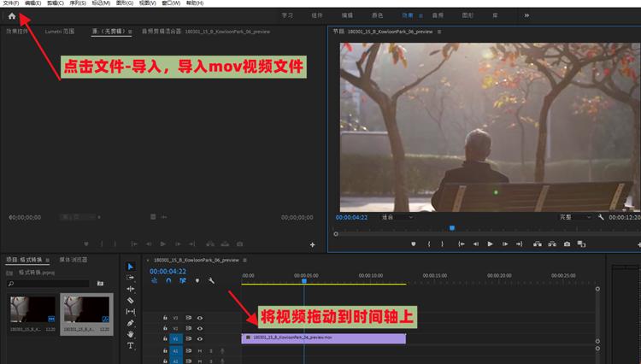Mute audio track A1 with M
The height and width of the screenshot is (364, 641).
point(200,350)
